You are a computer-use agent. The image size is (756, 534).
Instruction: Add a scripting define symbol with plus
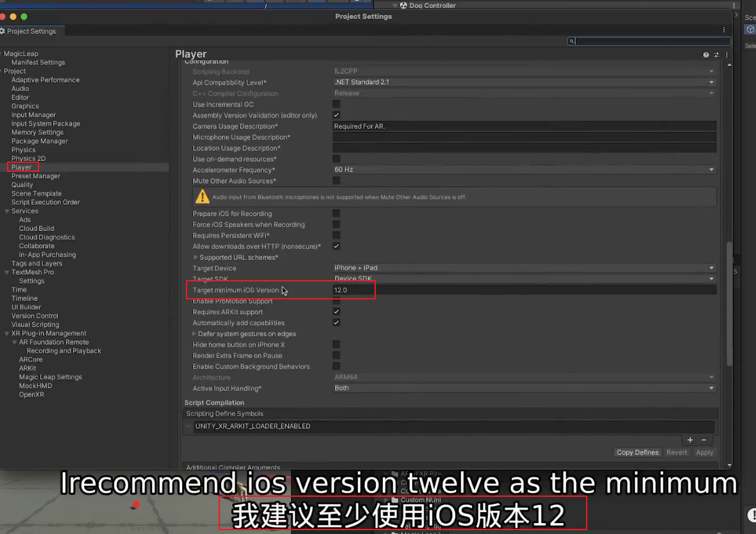pos(690,440)
